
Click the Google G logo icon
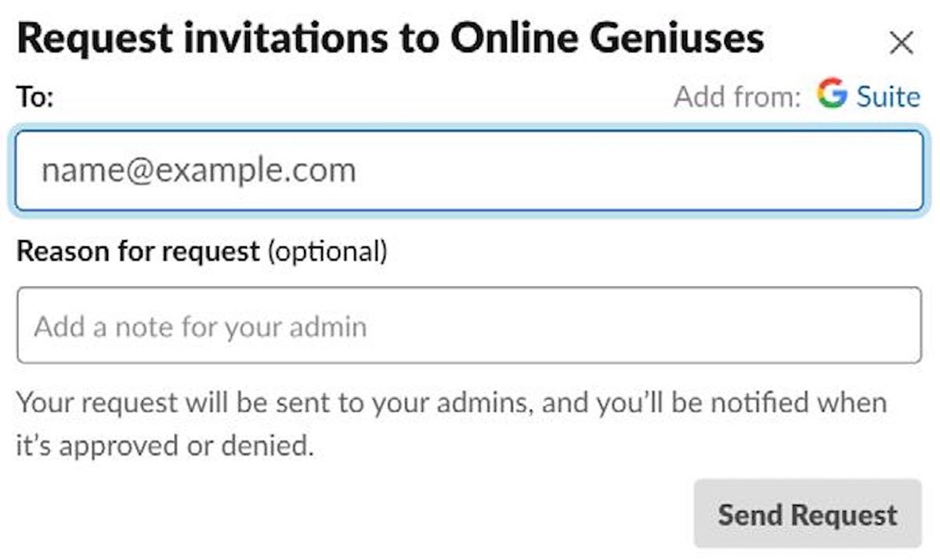tap(832, 95)
